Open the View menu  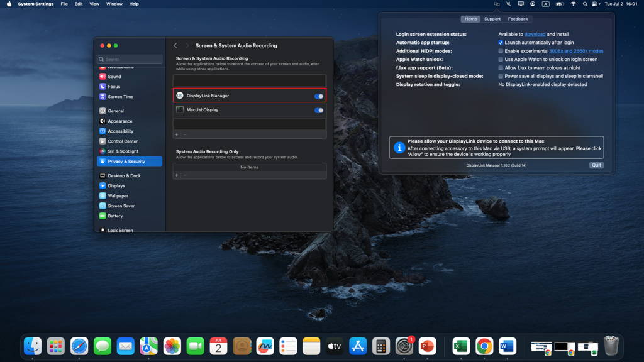click(x=94, y=4)
